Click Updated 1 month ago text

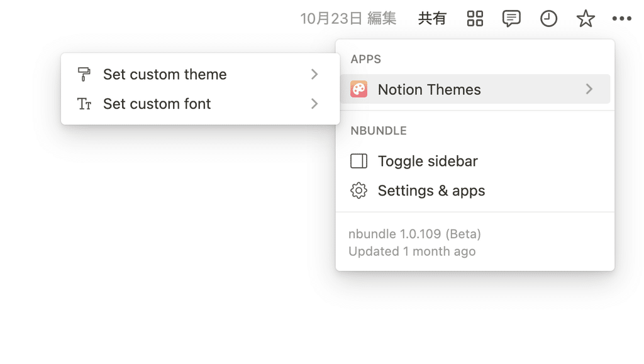point(412,251)
